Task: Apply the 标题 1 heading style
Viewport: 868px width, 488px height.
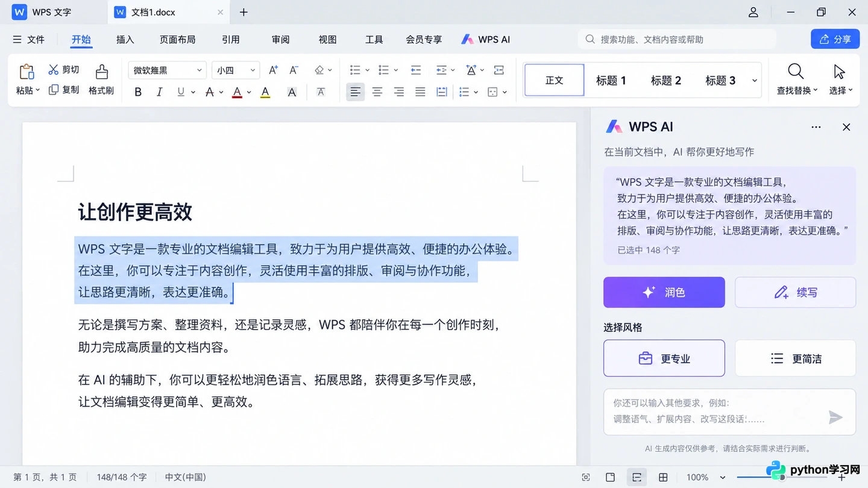Action: [611, 80]
